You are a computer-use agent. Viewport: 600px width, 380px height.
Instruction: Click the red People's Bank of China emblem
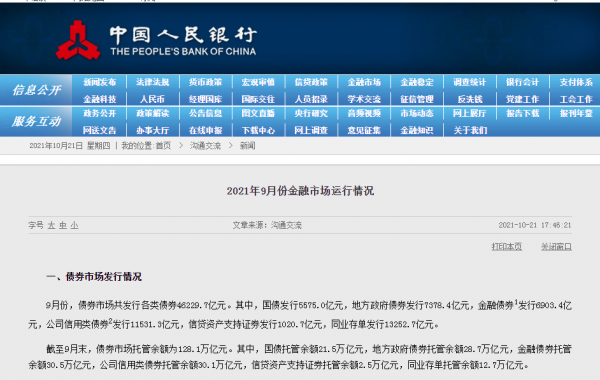(x=78, y=41)
